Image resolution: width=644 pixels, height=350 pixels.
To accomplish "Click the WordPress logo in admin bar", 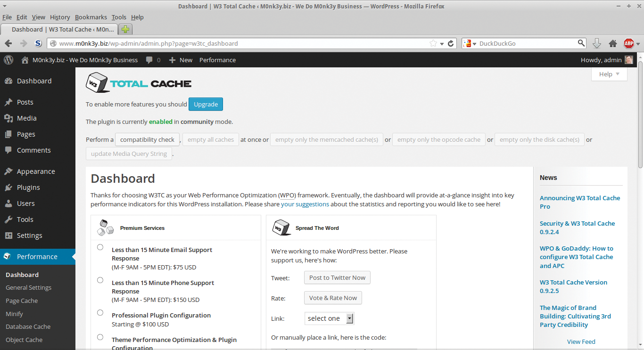I will [8, 60].
